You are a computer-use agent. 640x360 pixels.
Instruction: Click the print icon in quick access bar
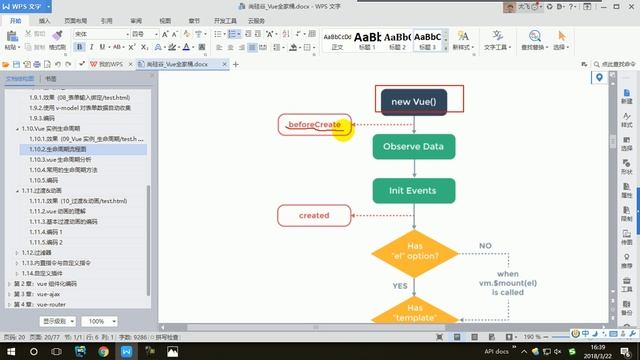pos(37,64)
